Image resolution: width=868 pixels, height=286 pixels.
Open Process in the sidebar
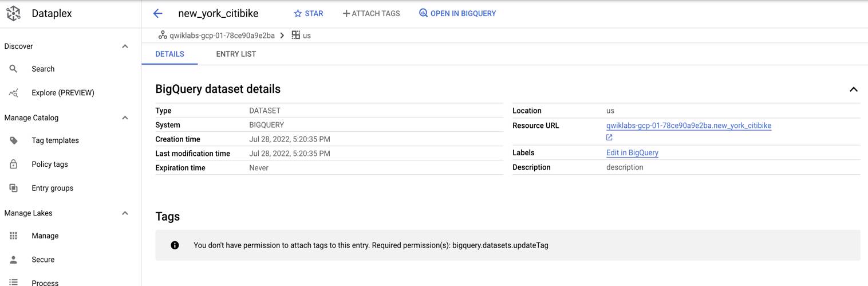[45, 282]
